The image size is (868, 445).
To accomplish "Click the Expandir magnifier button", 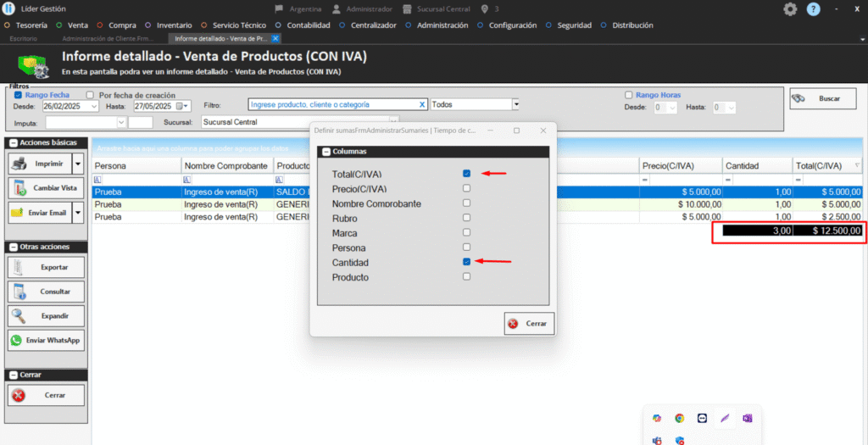I will (47, 315).
